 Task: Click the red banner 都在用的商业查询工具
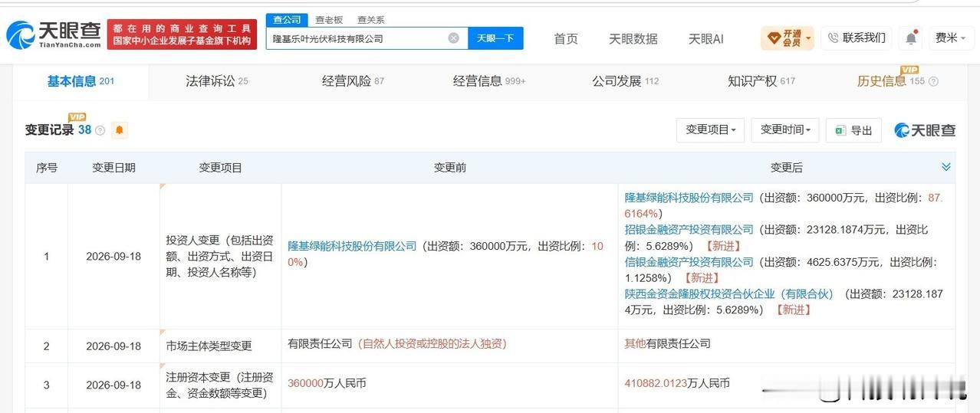(183, 34)
